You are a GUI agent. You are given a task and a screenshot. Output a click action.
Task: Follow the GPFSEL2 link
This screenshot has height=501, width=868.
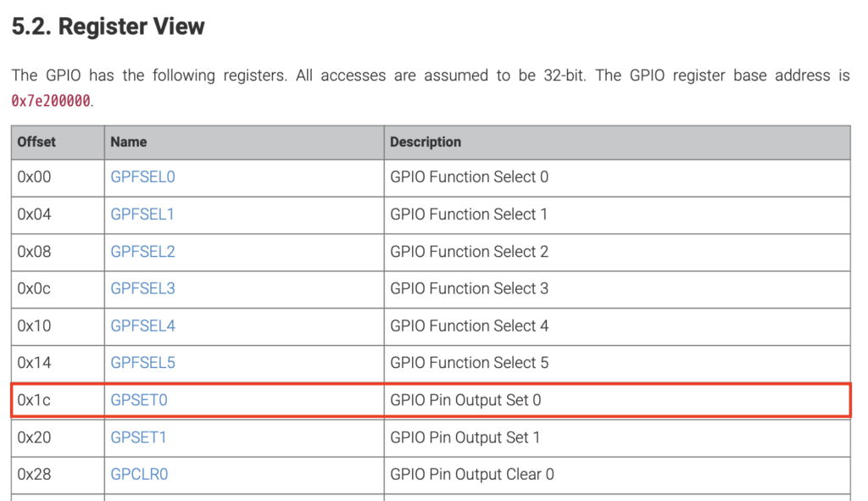142,251
